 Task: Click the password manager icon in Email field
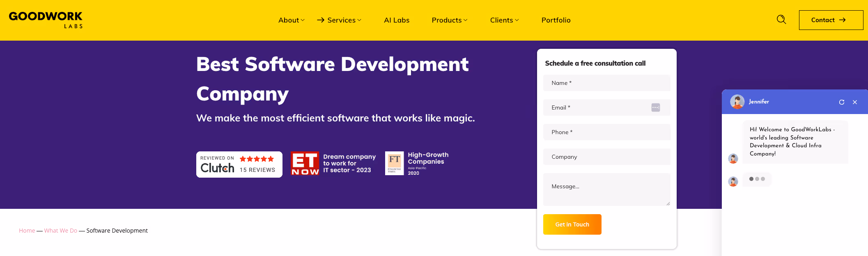pos(656,107)
